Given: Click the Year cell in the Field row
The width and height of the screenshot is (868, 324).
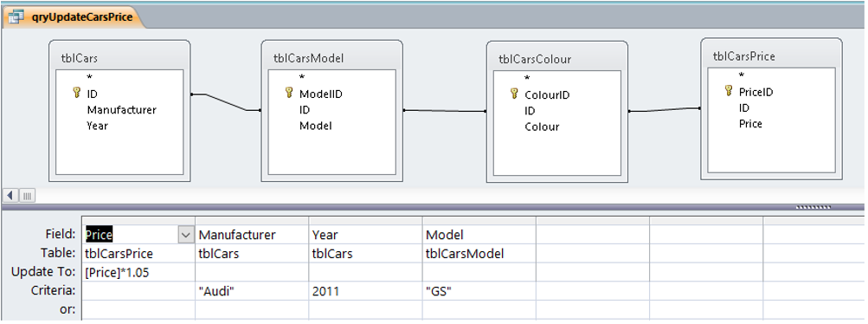Looking at the screenshot, I should click(x=365, y=235).
